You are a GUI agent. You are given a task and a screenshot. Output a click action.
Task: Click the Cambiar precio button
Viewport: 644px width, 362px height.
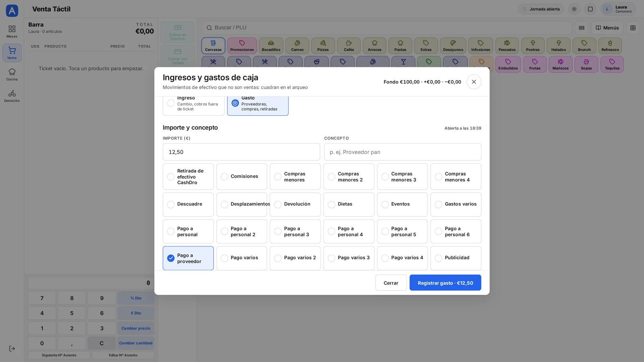click(x=136, y=328)
